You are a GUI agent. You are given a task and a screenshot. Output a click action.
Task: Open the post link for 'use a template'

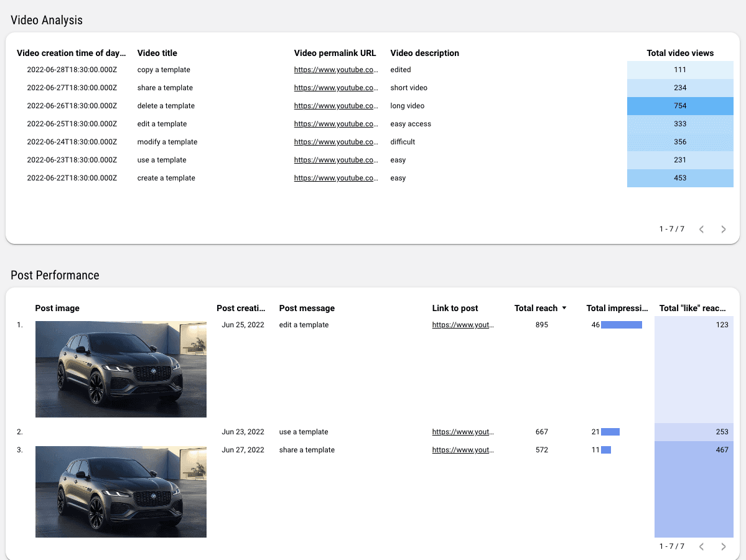463,431
